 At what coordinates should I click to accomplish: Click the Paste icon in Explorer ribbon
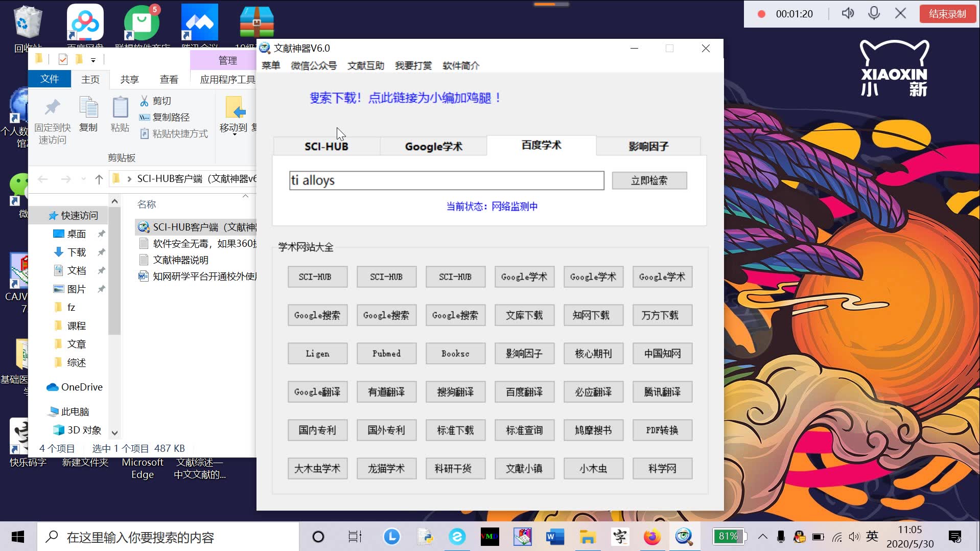coord(120,108)
